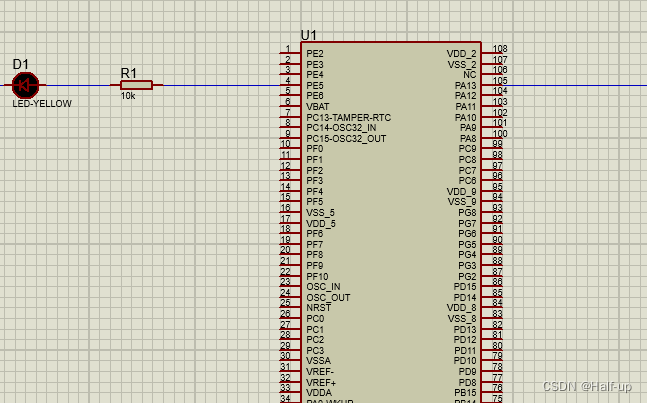Click the PG8 pin label
The image size is (647, 403).
[x=467, y=212]
